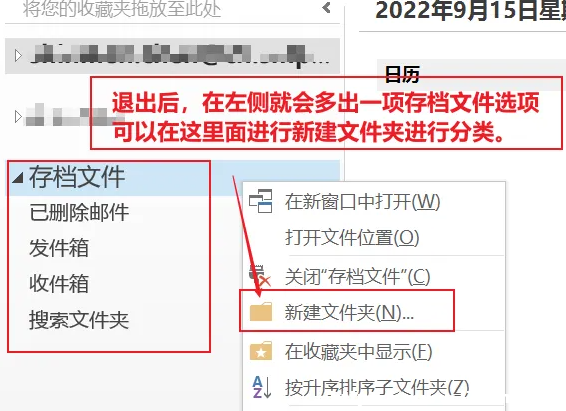Collapse the favorites pane arrow
Image resolution: width=566 pixels, height=411 pixels.
coord(327,8)
